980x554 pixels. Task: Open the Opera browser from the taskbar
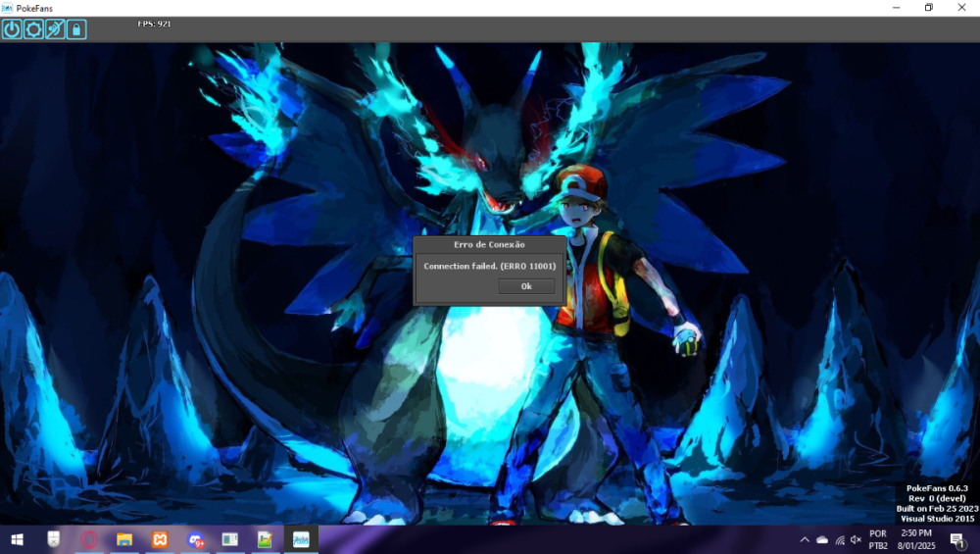(x=89, y=539)
